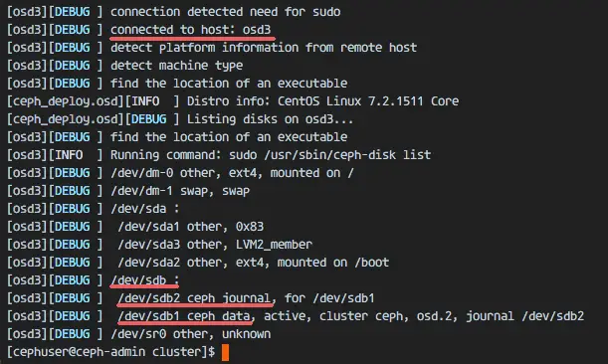This screenshot has width=608, height=364.
Task: Click the '/dev/sda :' device line
Action: [145, 209]
